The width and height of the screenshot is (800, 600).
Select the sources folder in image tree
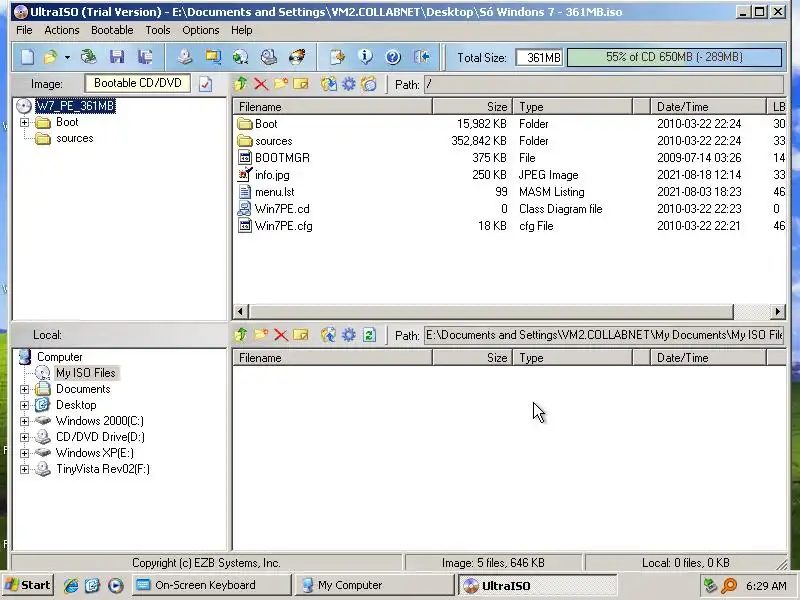pos(74,138)
